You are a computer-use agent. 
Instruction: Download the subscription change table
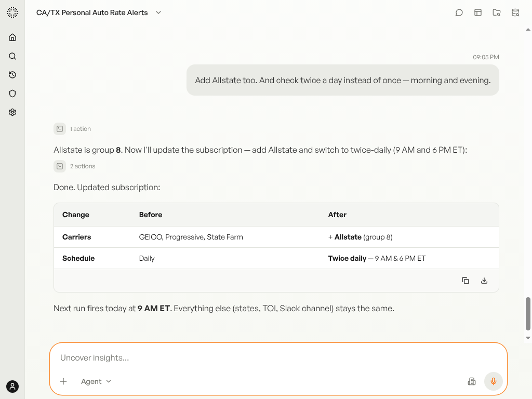click(484, 281)
